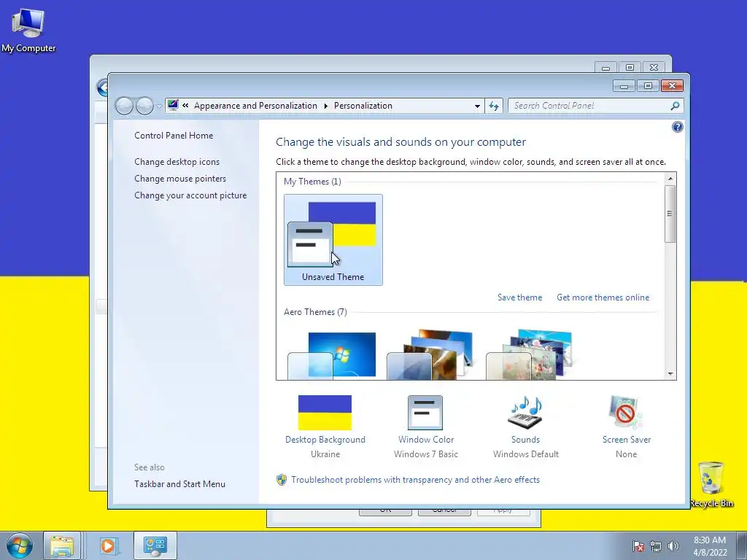Open Change desktop icons link

(177, 161)
